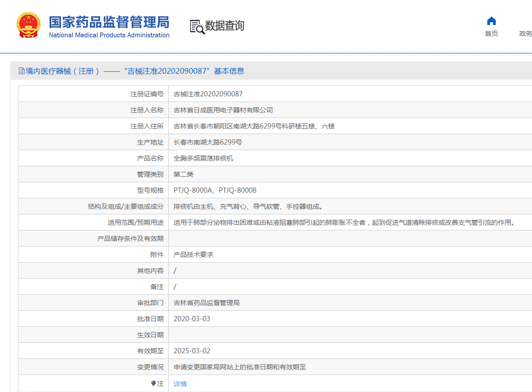Open the 政务 menu item

tap(525, 34)
